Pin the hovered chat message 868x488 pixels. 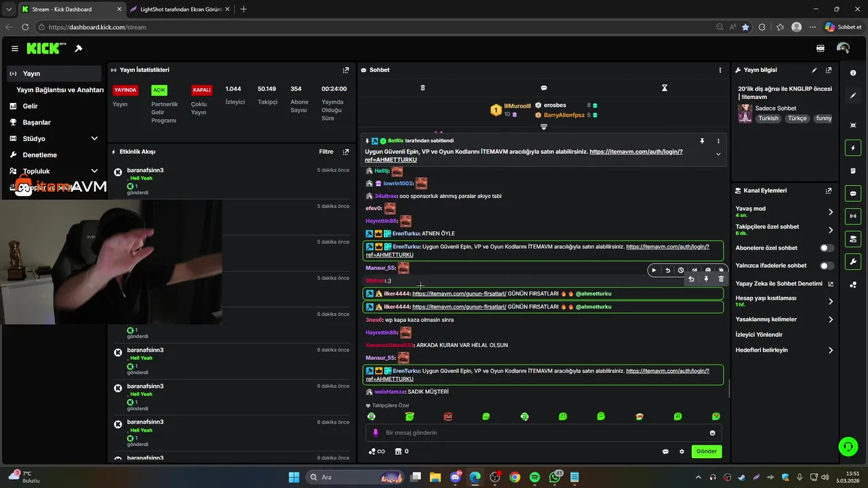click(x=706, y=279)
